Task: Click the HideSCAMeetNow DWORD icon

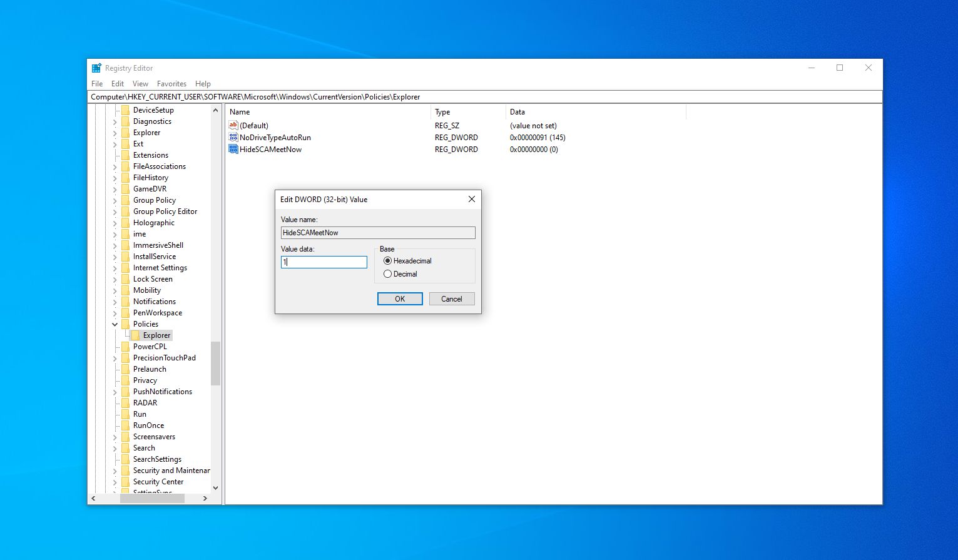Action: 233,149
